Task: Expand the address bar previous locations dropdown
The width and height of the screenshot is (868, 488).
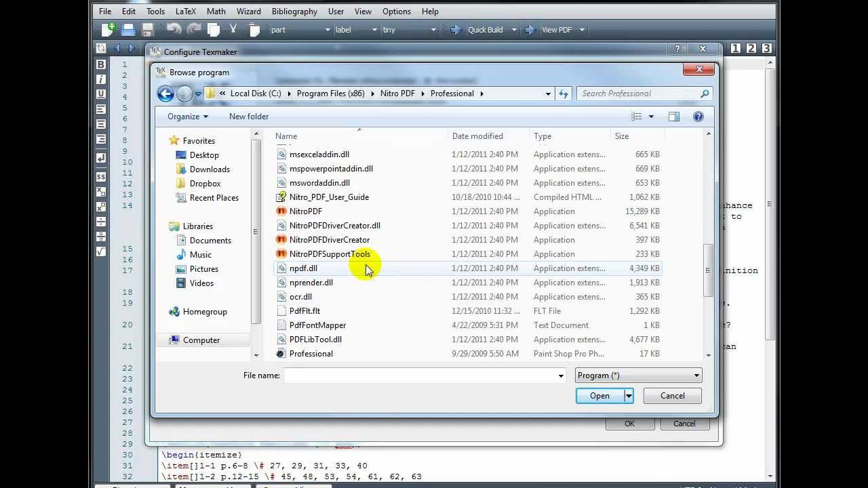Action: pos(548,94)
